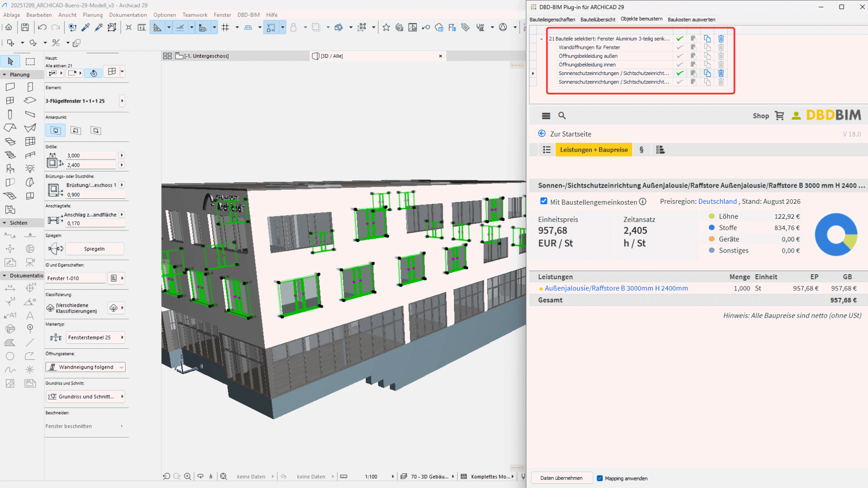Open the Dokumentation menu
The width and height of the screenshot is (868, 488).
(128, 15)
